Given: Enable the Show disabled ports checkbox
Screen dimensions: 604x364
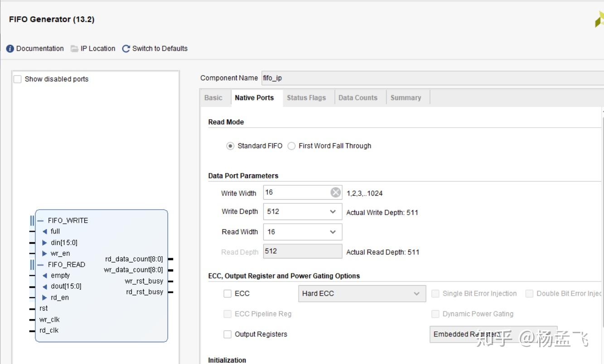Looking at the screenshot, I should (18, 79).
